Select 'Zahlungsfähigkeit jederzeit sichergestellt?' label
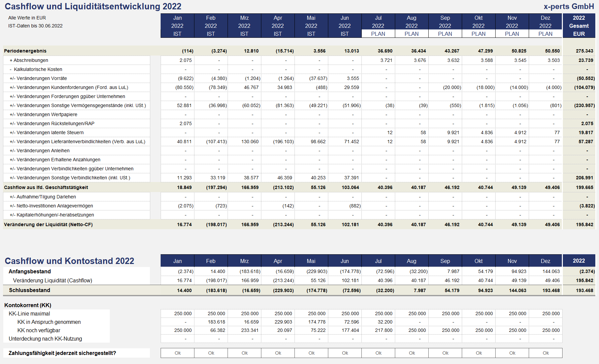This screenshot has height=364, width=599. tap(62, 353)
